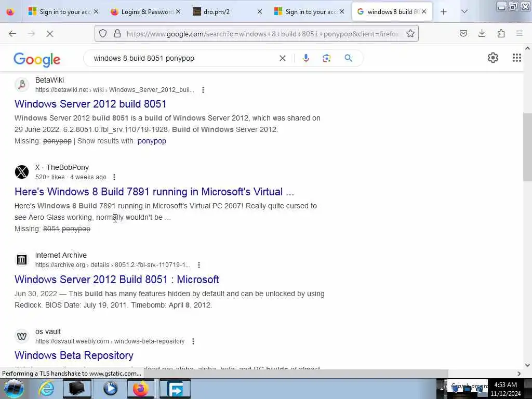532x399 pixels.
Task: Click the vertical scrollbar down arrow
Action: pyautogui.click(x=527, y=365)
